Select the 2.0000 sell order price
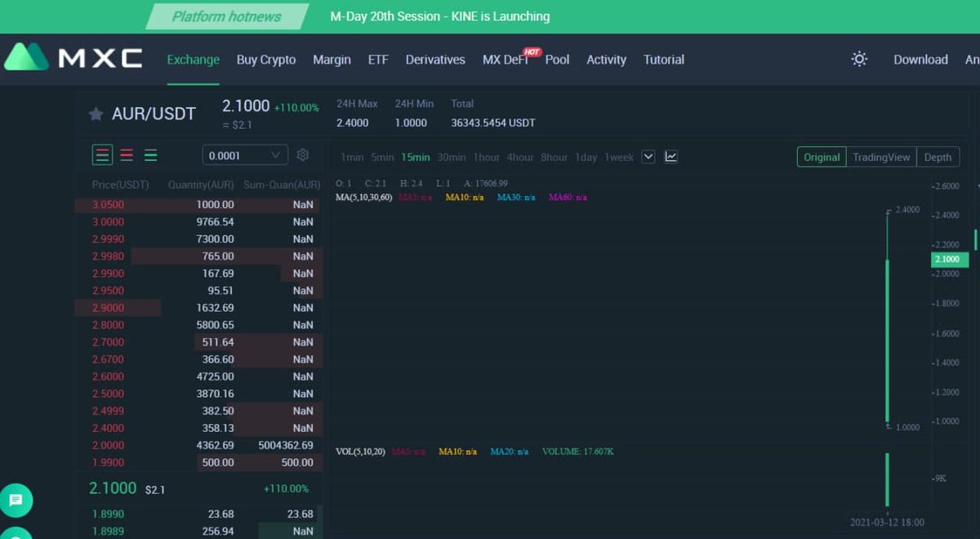This screenshot has height=539, width=980. [x=108, y=445]
